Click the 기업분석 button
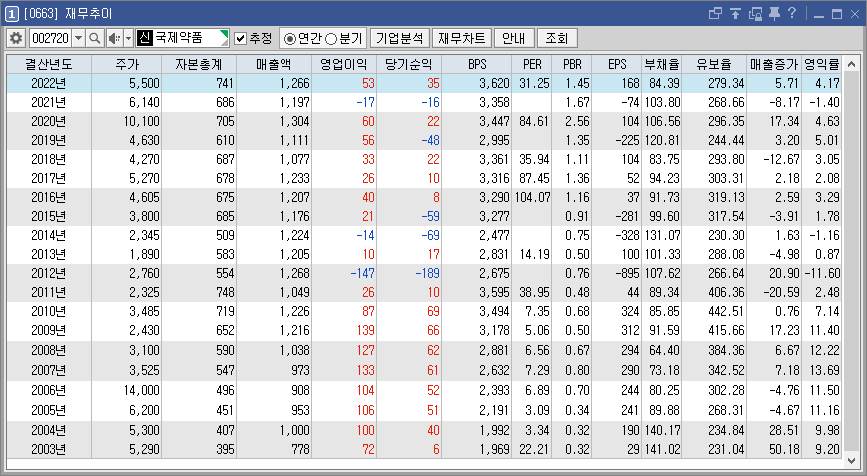867x476 pixels. click(400, 38)
